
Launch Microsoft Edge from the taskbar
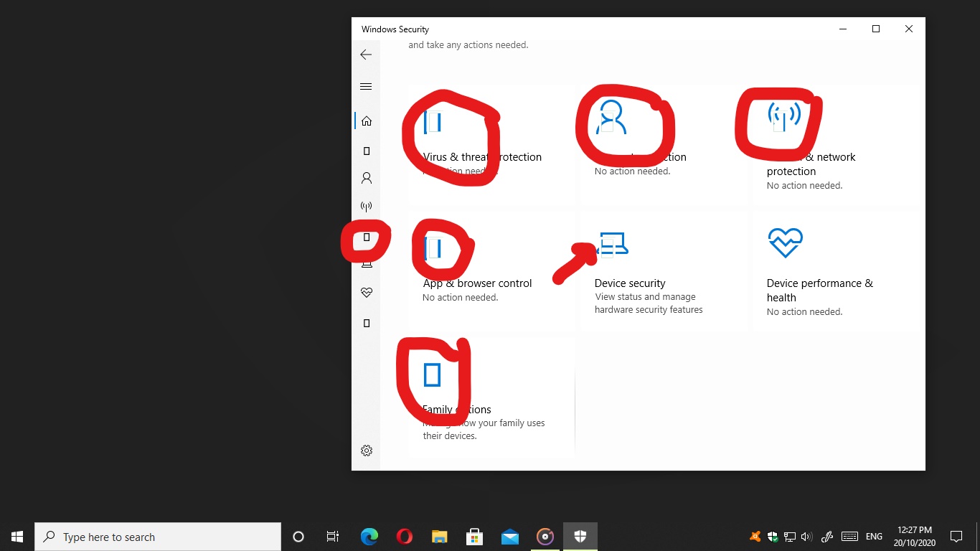[369, 537]
